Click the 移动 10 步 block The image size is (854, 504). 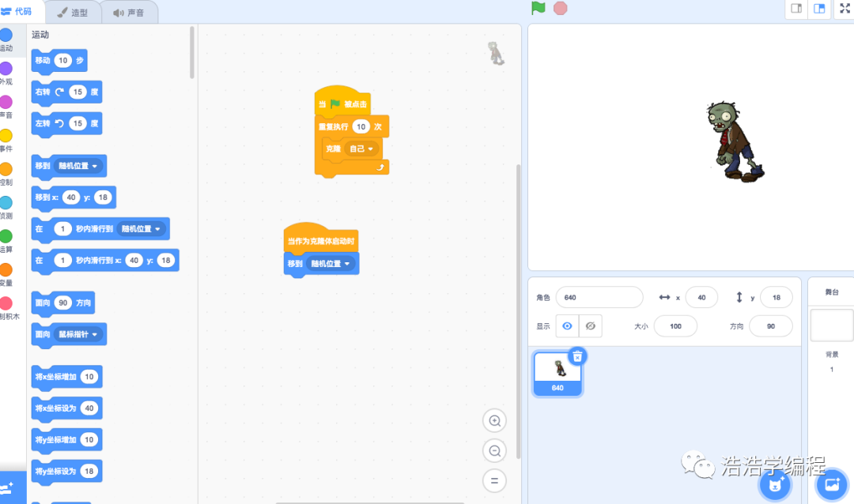[59, 61]
